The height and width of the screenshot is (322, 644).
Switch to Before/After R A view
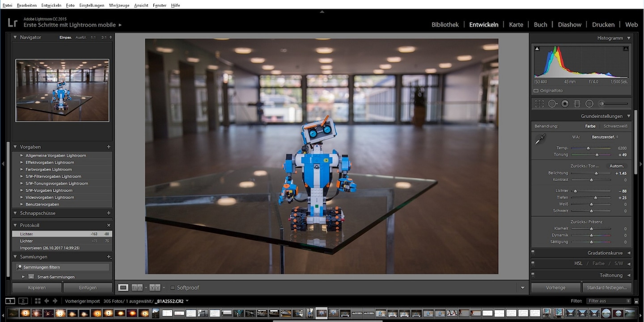(x=137, y=288)
